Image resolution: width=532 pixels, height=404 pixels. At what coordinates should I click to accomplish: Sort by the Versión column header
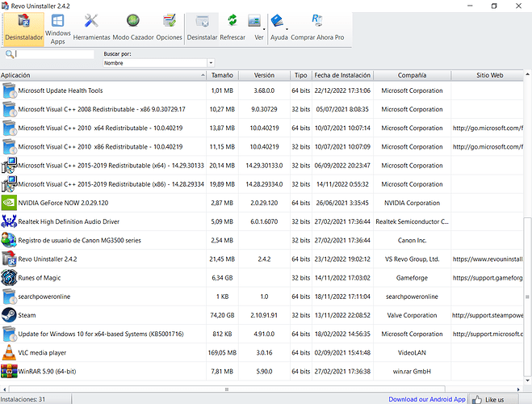point(264,75)
